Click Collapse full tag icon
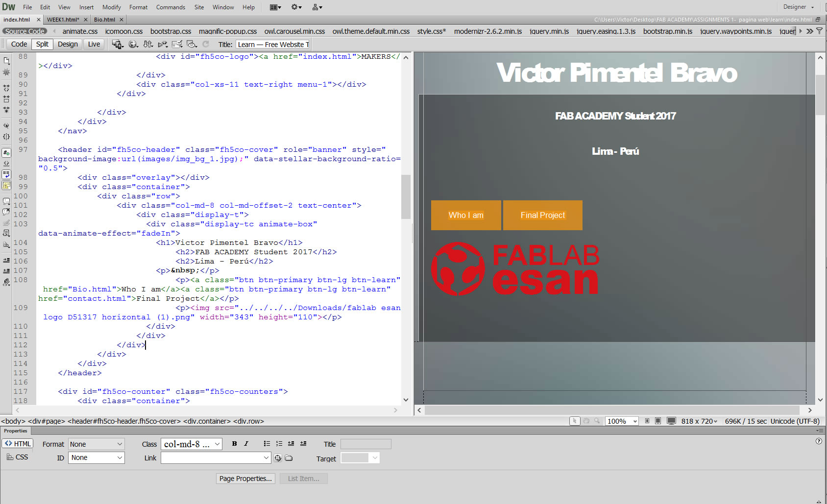 [6, 89]
